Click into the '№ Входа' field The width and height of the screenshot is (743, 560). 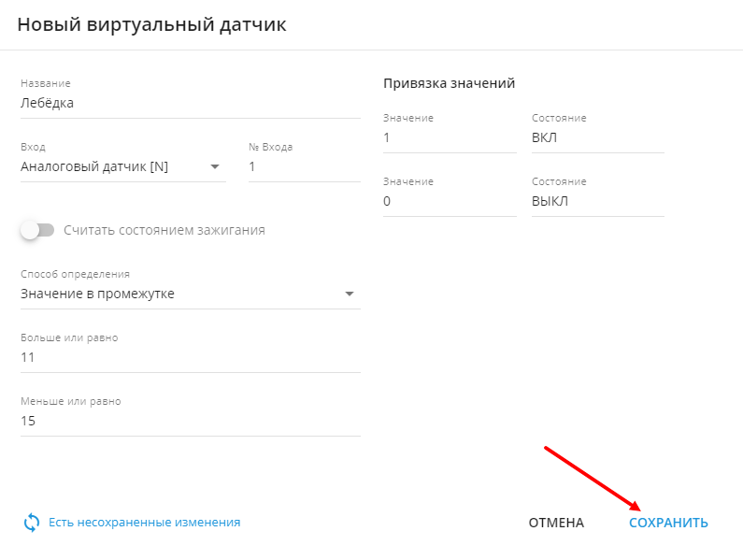point(304,167)
